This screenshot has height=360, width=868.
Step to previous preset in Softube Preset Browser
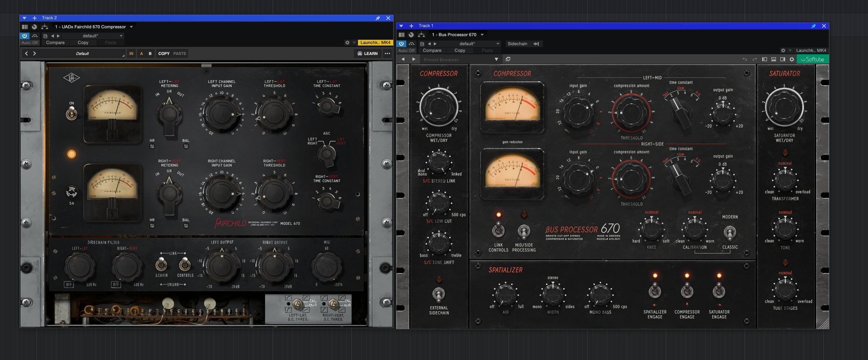tap(403, 59)
